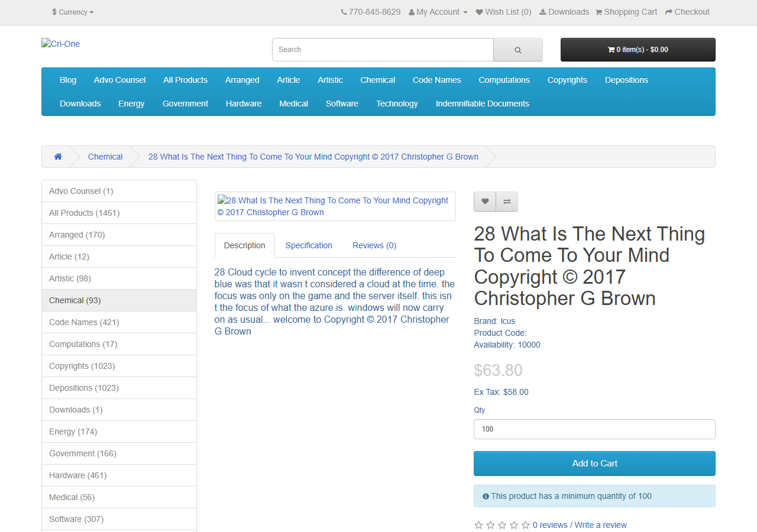
Task: Open Energy in navigation menu
Action: (x=131, y=103)
